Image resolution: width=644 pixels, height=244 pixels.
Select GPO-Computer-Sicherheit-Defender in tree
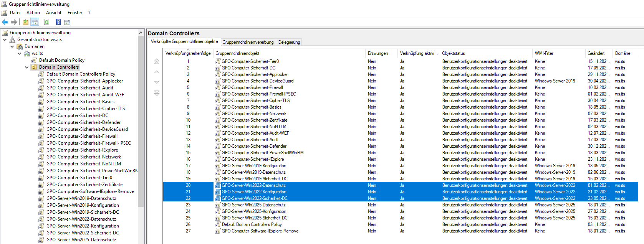point(83,122)
